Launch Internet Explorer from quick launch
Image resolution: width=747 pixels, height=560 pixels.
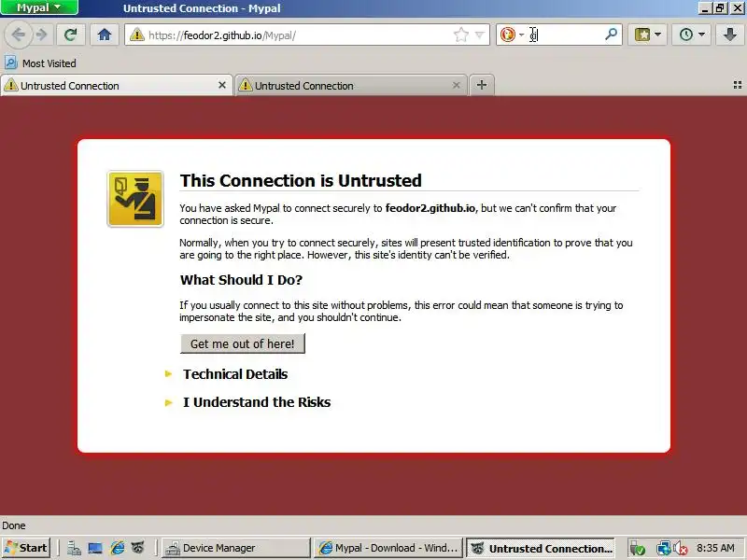tap(117, 548)
